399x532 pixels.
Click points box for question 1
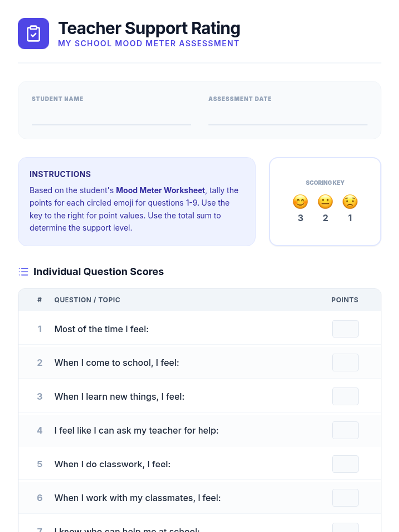tap(345, 329)
